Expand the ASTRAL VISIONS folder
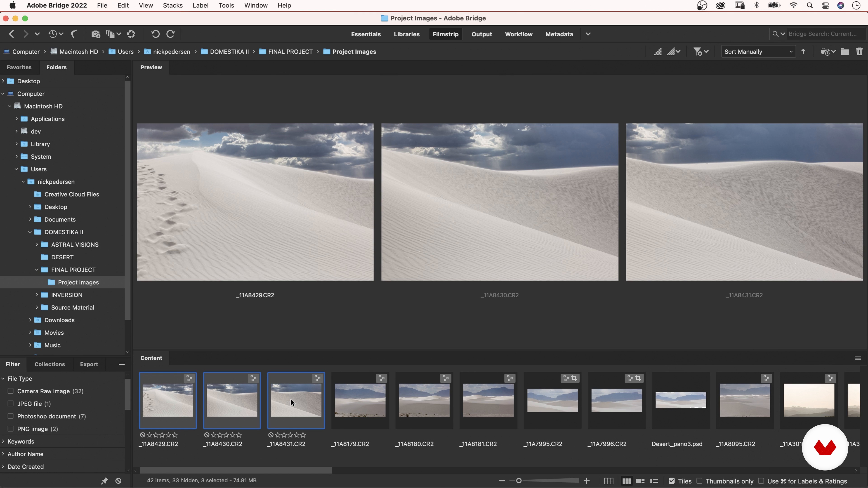 37,244
